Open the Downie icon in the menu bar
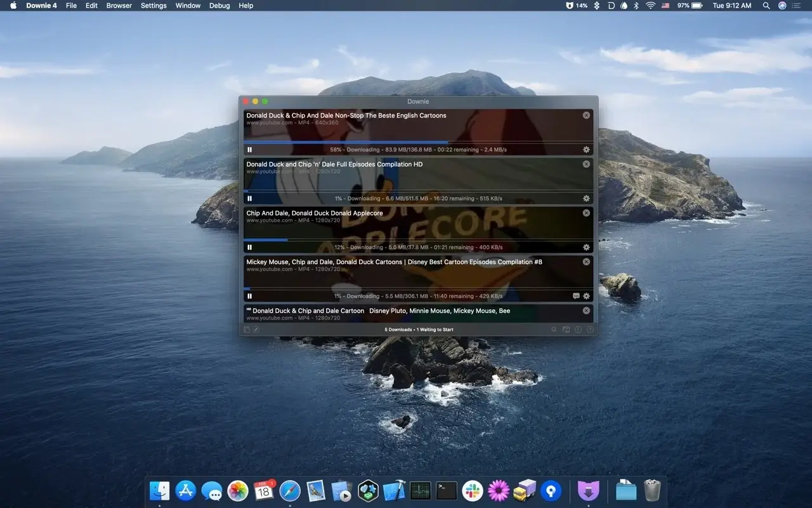 610,6
